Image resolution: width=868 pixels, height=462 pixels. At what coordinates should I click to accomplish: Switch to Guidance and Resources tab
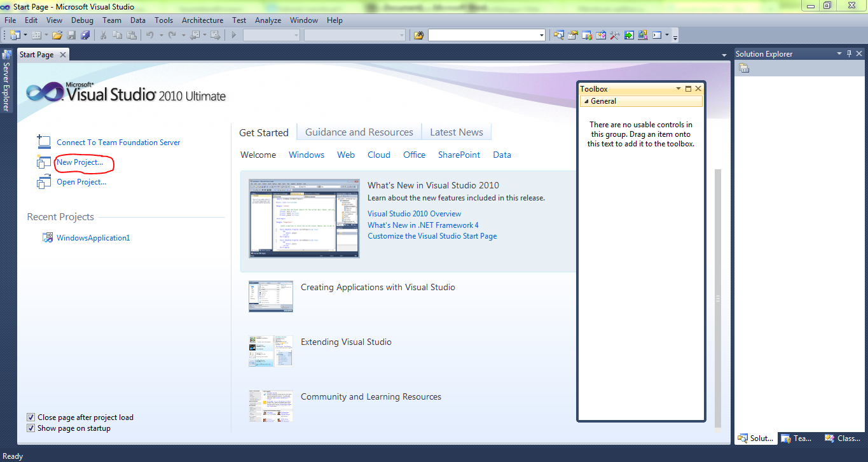point(359,132)
